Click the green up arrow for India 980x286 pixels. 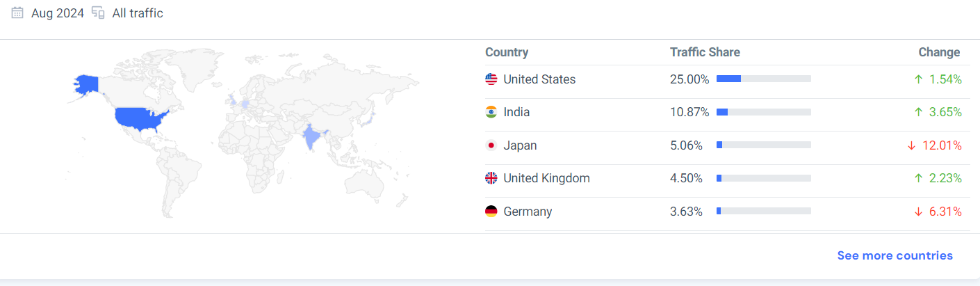pos(918,112)
